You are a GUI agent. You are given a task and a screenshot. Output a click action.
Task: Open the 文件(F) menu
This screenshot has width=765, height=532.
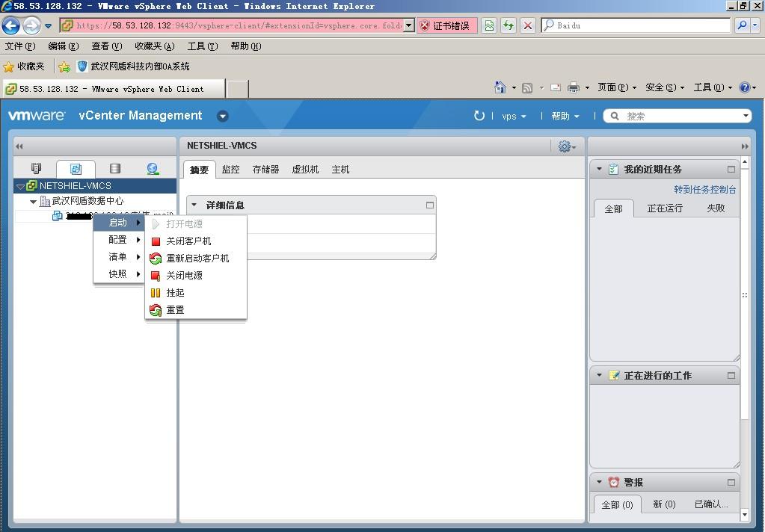pyautogui.click(x=20, y=46)
